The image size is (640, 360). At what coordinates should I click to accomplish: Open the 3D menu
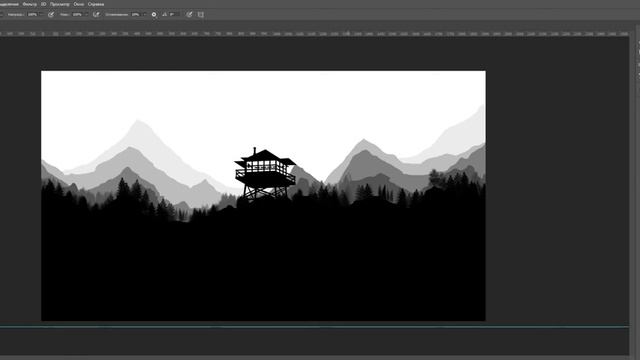pos(44,4)
